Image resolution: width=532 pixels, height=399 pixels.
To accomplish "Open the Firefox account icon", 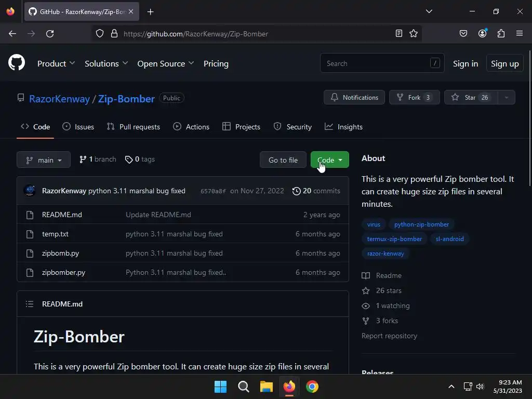I will coord(482,33).
